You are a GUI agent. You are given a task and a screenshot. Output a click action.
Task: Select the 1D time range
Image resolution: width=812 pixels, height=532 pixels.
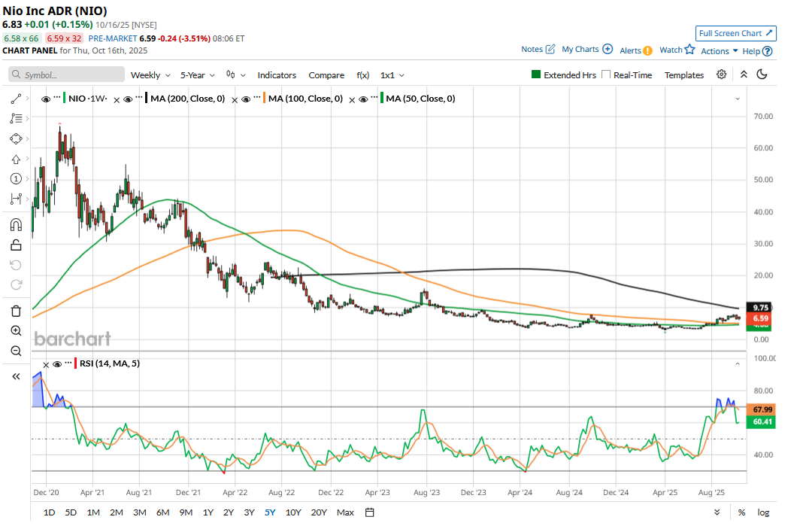[49, 512]
